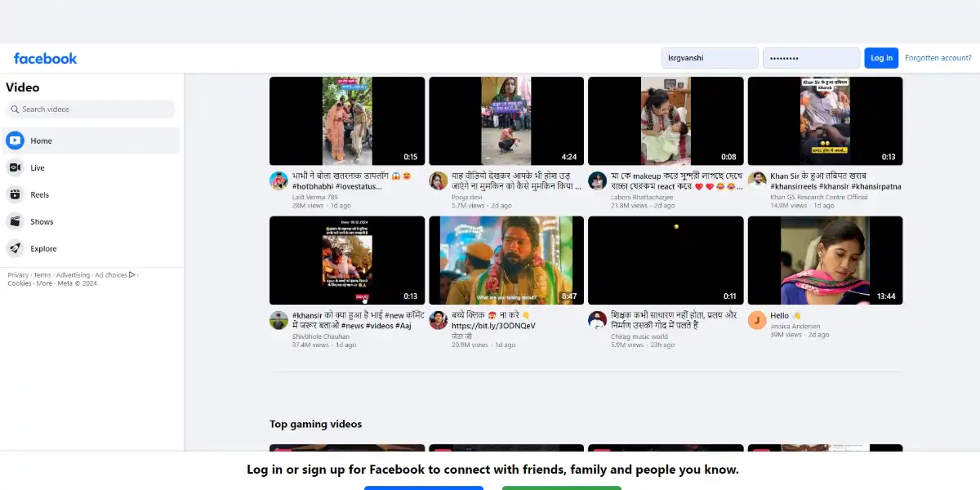Click the Ad choices footer link
Screen dimensions: 980x490
coord(111,275)
